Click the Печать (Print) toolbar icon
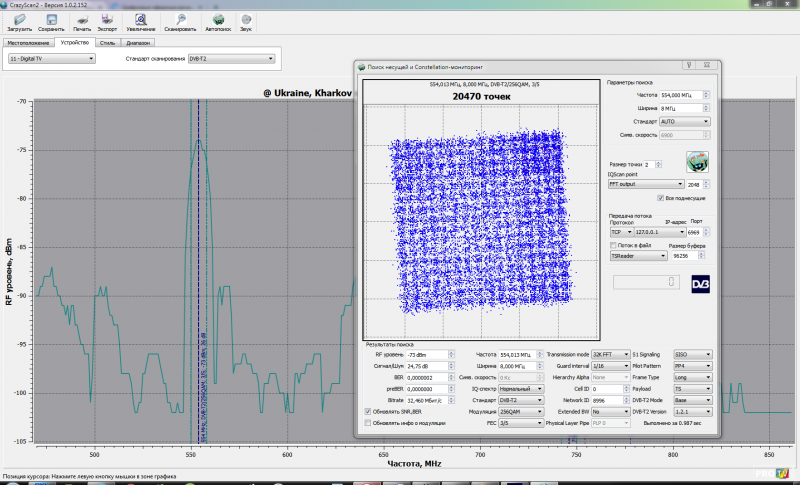800x485 pixels. [x=81, y=20]
